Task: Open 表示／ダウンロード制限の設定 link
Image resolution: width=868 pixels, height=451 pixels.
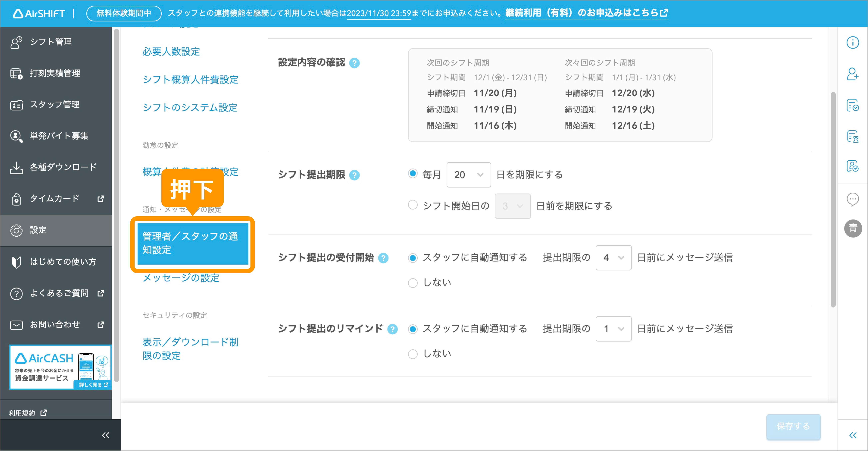Action: click(190, 349)
